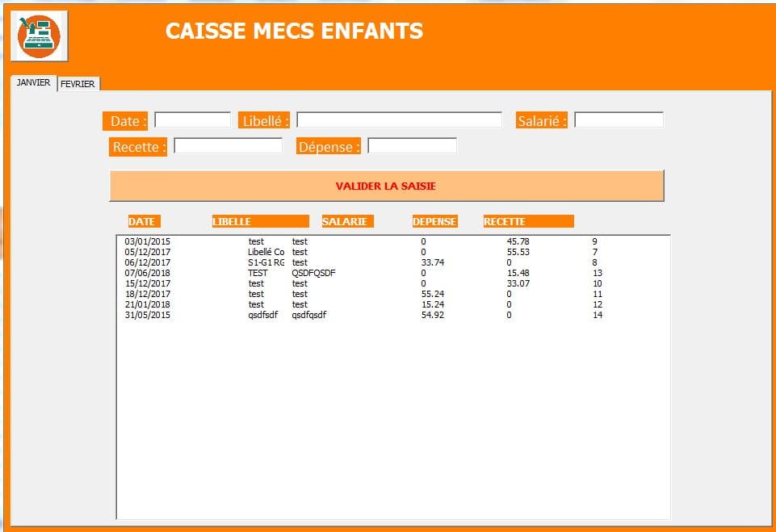Click the 'Dépense :' field label
The height and width of the screenshot is (532, 776).
[x=329, y=147]
